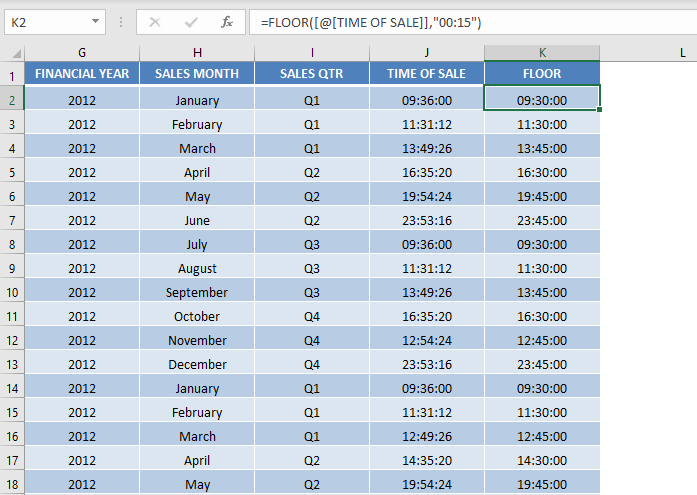Image resolution: width=697 pixels, height=495 pixels.
Task: Select cell K2 showing 09:30:00
Action: [542, 98]
